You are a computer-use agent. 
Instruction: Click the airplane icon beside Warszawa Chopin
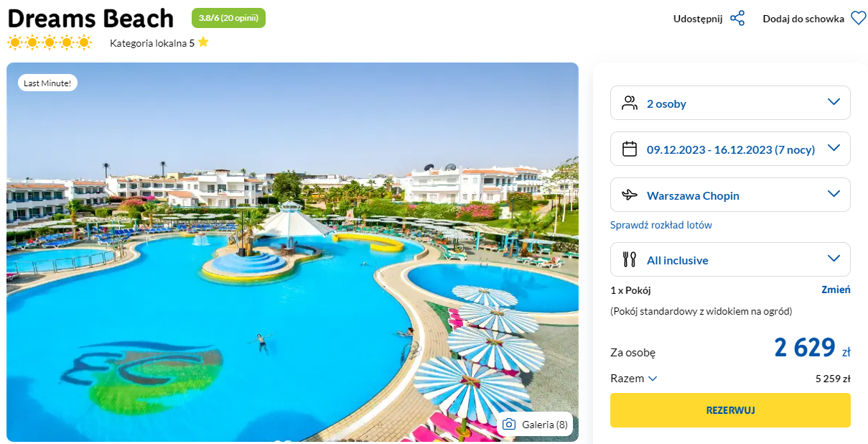tap(630, 195)
